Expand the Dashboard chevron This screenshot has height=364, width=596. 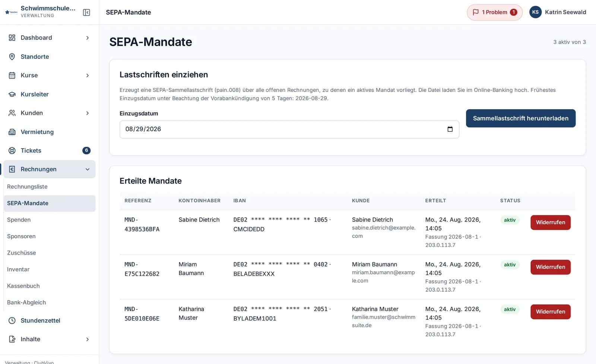[88, 38]
